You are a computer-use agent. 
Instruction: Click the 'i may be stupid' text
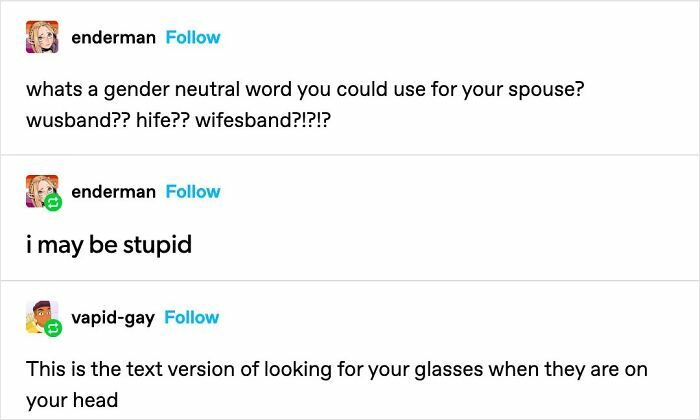tap(109, 245)
